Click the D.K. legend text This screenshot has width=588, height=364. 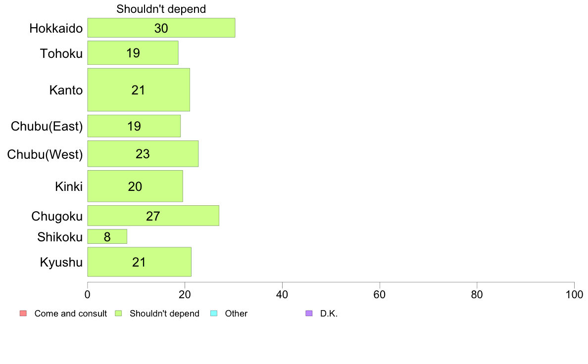pos(329,314)
